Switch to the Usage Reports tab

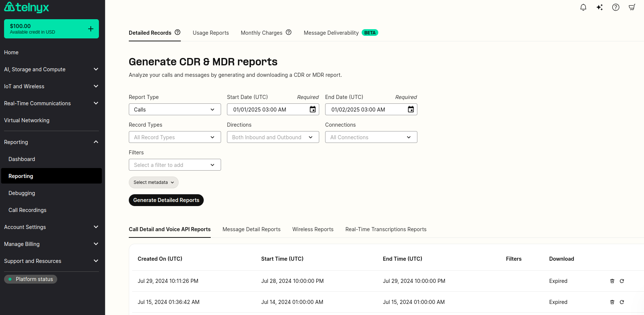(x=211, y=33)
